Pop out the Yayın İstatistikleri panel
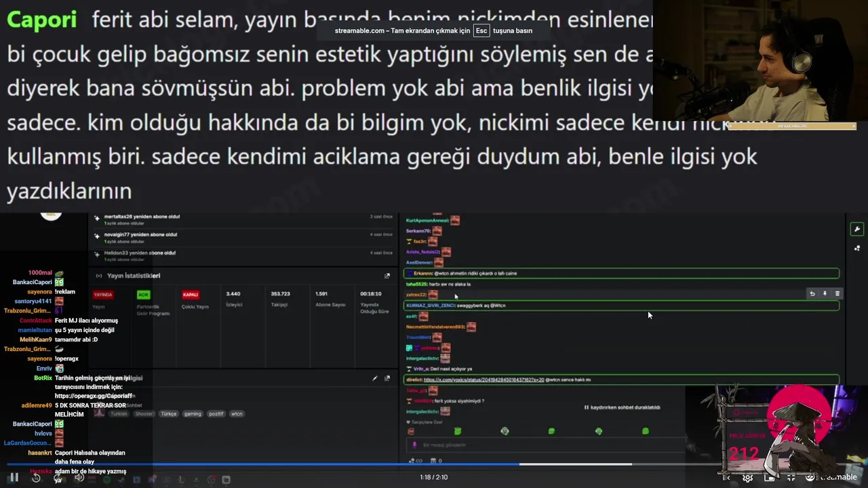 coord(387,276)
